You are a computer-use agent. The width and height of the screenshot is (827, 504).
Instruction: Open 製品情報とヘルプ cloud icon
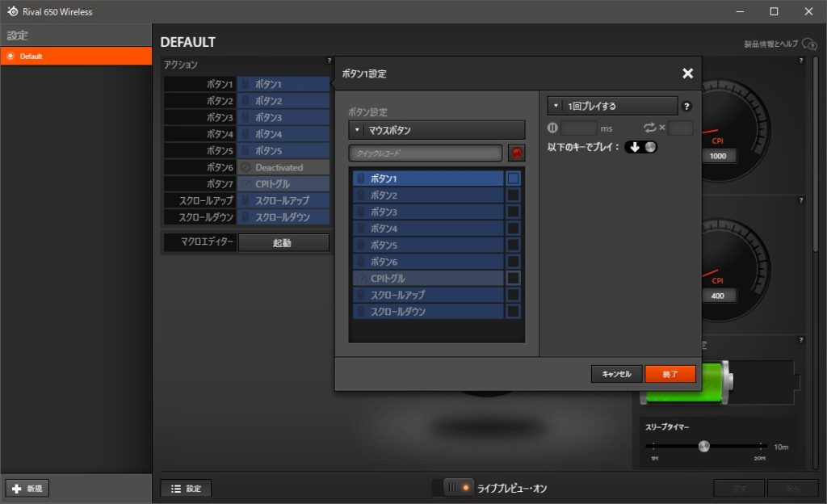[x=809, y=44]
